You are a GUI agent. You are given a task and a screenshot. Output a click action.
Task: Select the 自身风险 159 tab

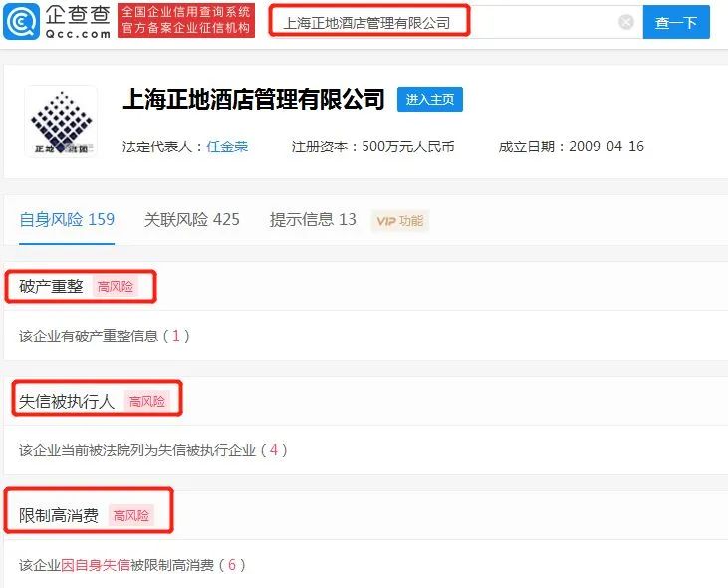[x=67, y=219]
